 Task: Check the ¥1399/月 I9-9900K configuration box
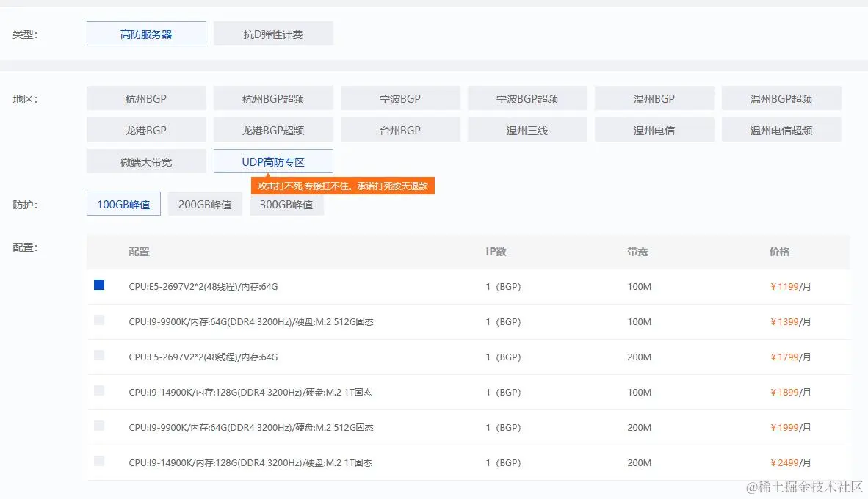click(x=99, y=320)
